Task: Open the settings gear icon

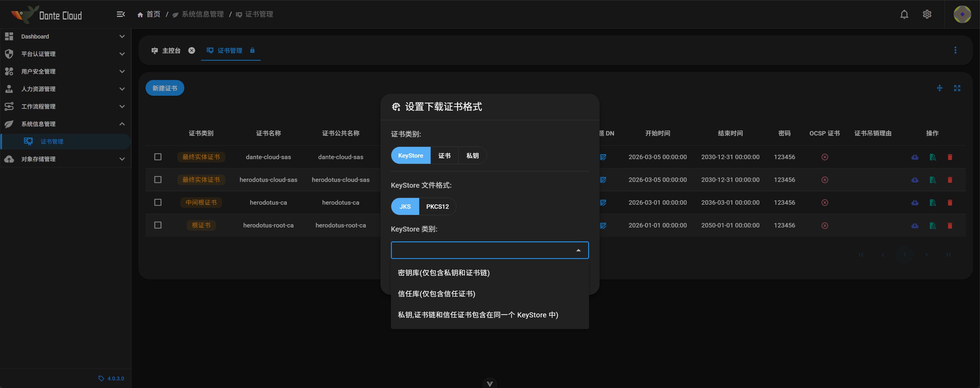Action: pyautogui.click(x=927, y=14)
